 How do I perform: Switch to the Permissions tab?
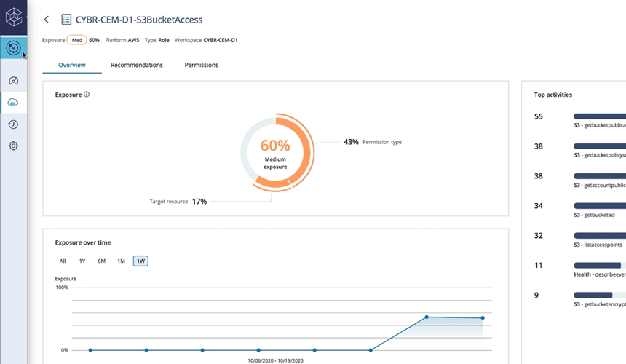coord(201,65)
